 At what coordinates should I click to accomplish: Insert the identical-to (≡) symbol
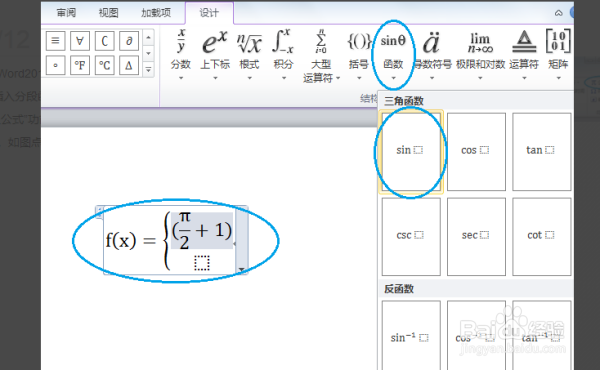tap(55, 41)
